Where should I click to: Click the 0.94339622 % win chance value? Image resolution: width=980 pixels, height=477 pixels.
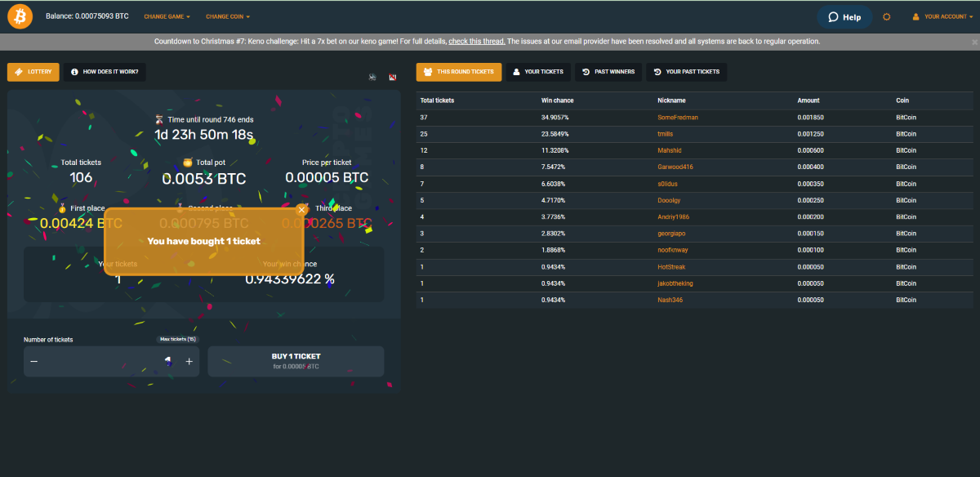pyautogui.click(x=290, y=279)
